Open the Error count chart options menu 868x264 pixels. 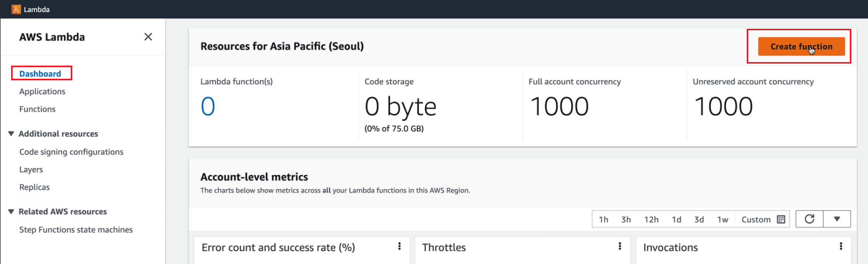coord(399,246)
